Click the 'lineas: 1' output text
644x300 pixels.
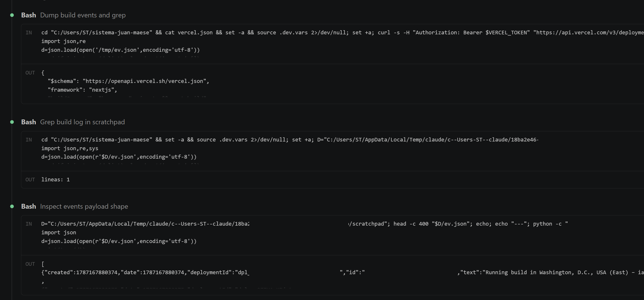(x=56, y=180)
